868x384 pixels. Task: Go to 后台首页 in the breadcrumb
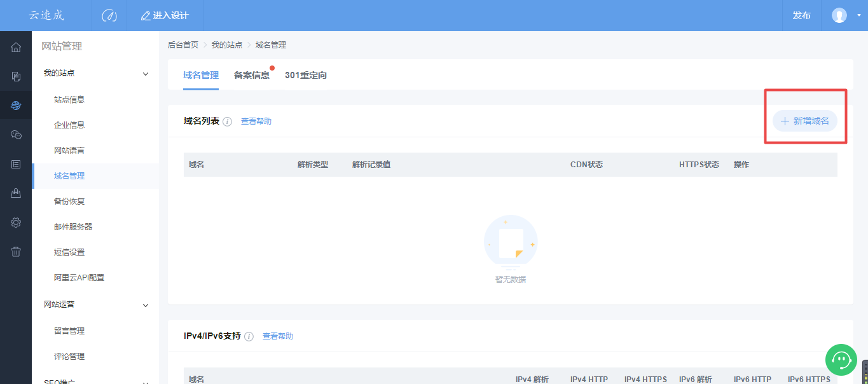183,45
